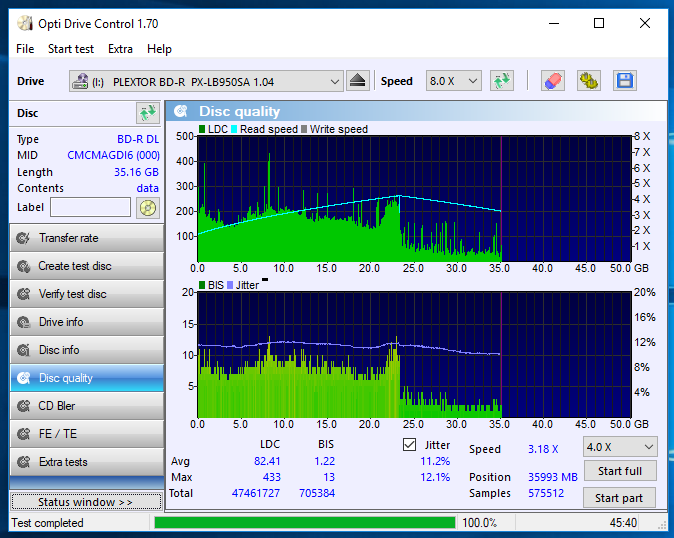Click the cyan Read speed legend swatch
Screen dimensions: 674x538
[234, 129]
